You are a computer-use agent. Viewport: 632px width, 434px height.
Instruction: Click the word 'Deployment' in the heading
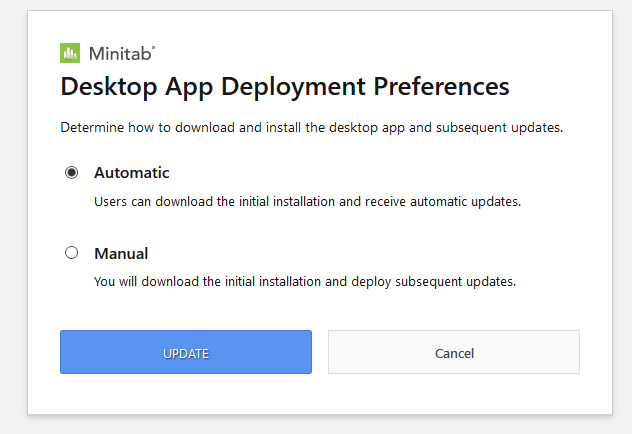(293, 87)
